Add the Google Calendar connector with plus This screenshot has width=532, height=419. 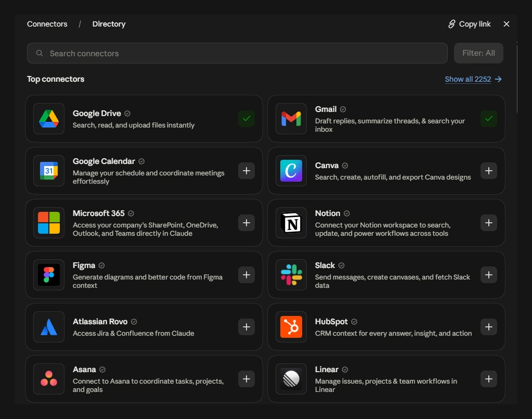246,170
